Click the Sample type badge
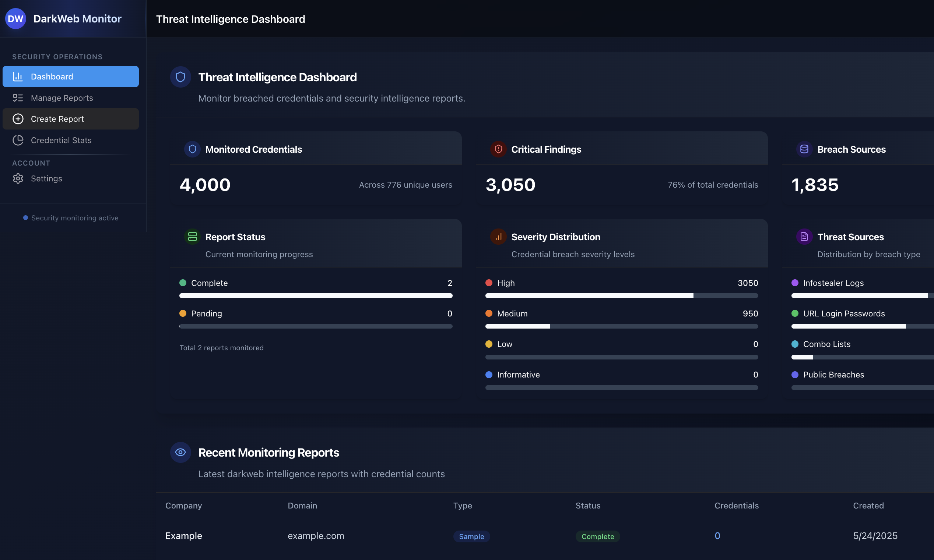 (471, 536)
